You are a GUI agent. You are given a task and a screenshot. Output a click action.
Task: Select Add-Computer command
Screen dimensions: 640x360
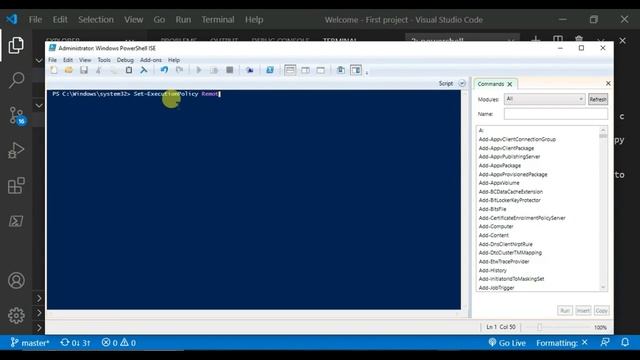click(496, 227)
